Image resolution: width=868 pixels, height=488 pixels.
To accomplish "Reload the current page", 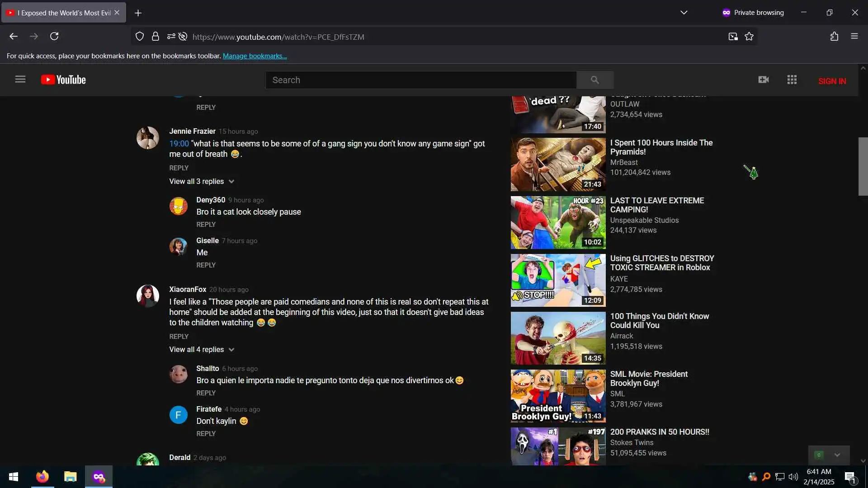I will click(54, 37).
